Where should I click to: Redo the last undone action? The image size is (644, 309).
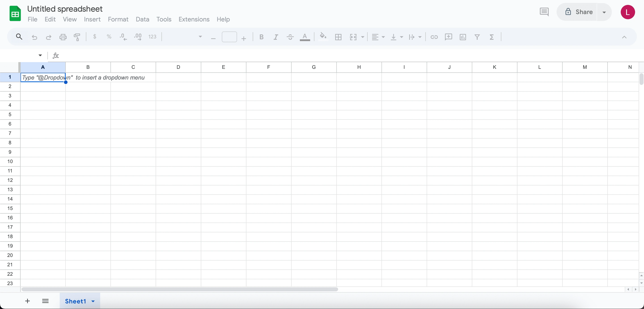(49, 37)
